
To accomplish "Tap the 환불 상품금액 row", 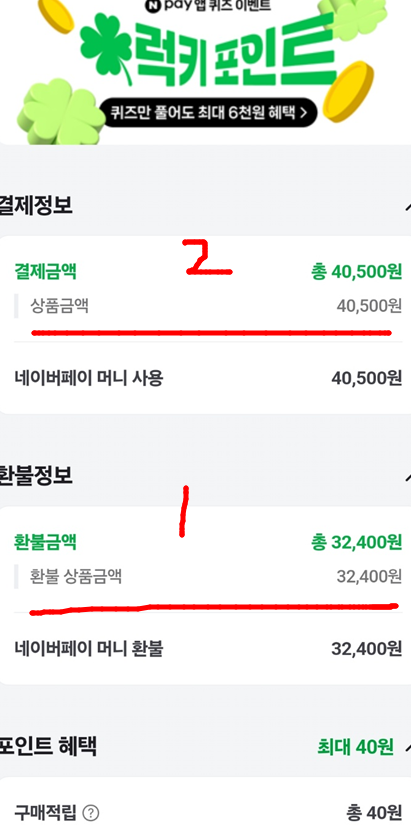I will click(x=208, y=576).
